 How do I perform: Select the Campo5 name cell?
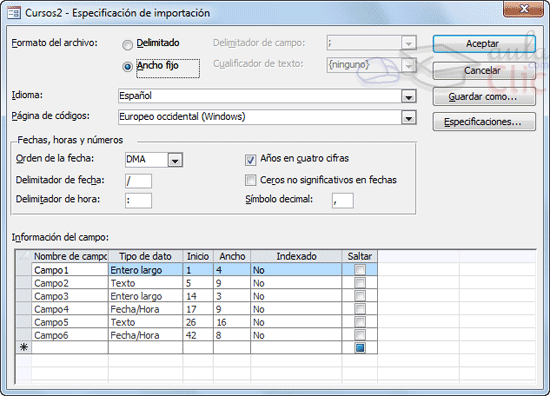70,322
